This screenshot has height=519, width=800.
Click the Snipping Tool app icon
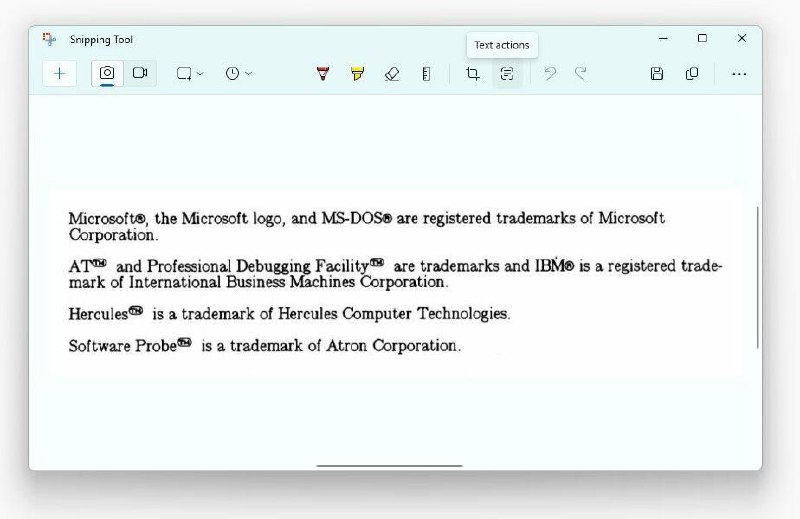coord(49,39)
